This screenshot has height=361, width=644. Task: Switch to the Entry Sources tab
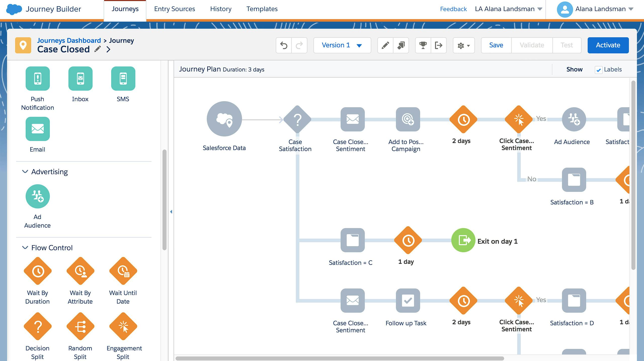pos(175,9)
